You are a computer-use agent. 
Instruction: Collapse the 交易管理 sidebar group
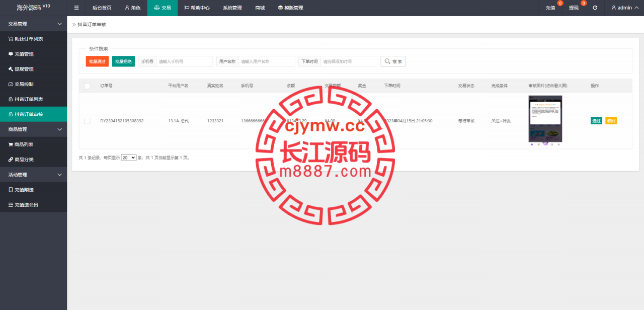[x=60, y=24]
